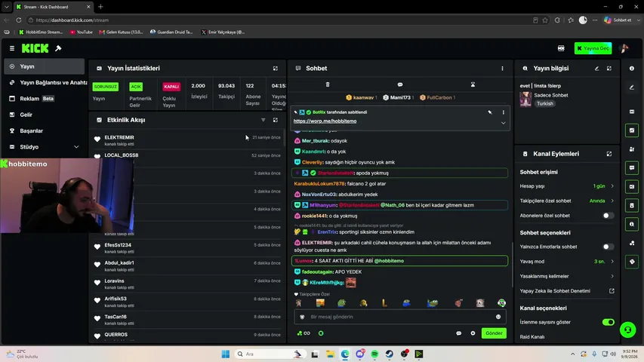
Task: Click the speech bubble icon in chat toolbar
Action: pyautogui.click(x=400, y=84)
